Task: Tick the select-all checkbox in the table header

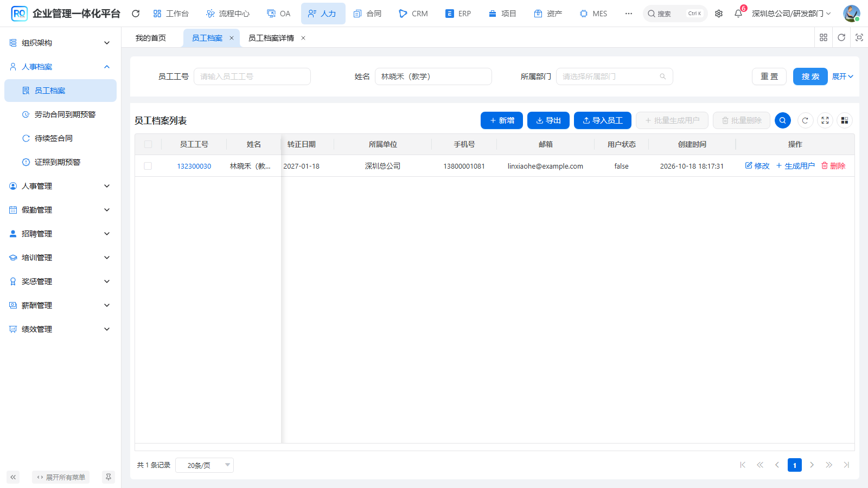Action: (148, 144)
